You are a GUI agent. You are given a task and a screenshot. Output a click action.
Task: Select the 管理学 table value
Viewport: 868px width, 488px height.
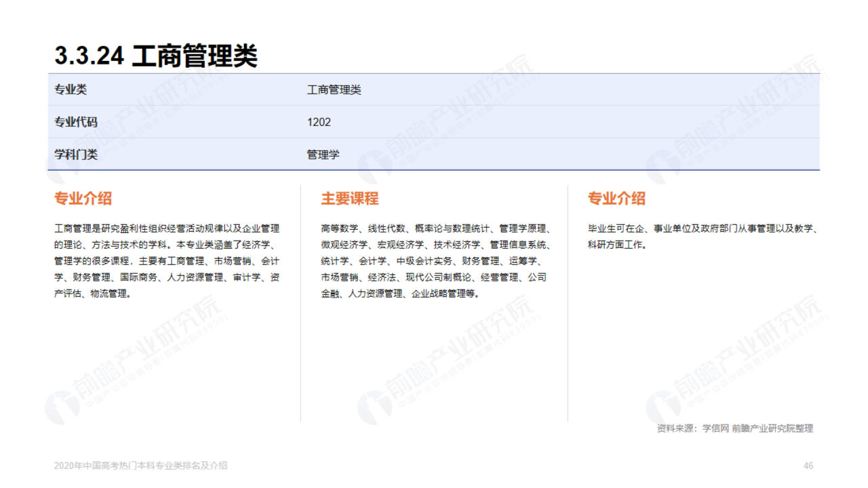(x=323, y=155)
